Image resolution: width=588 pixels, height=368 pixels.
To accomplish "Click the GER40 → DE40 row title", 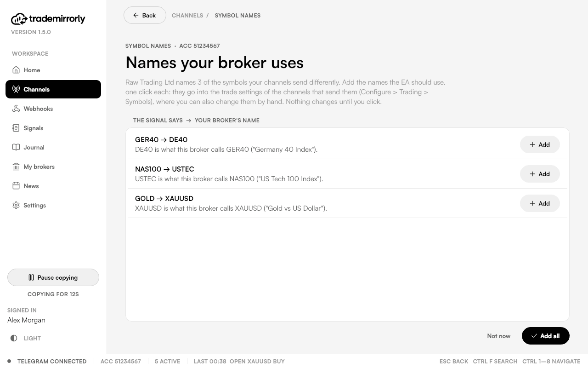I will point(161,139).
